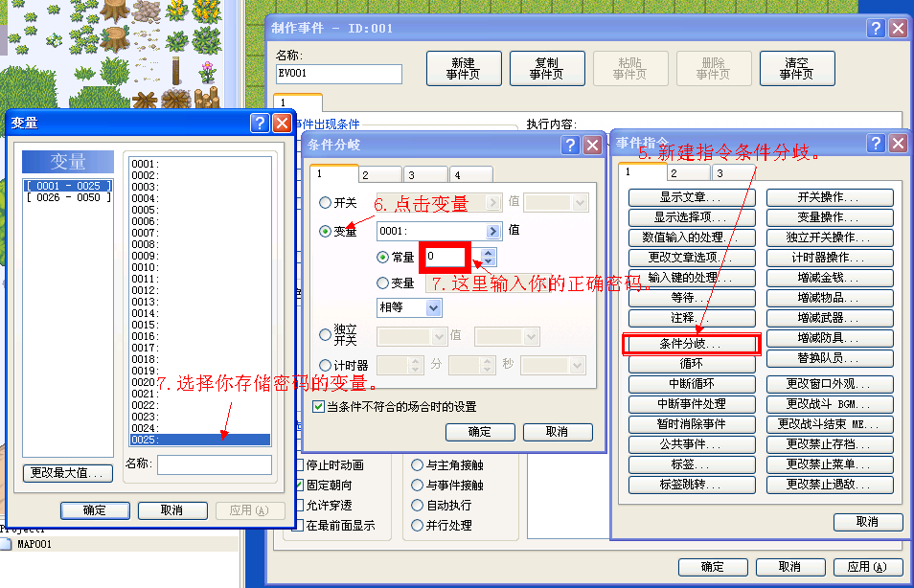Select event page tab 1
Viewport: 914px width, 588px height.
click(298, 102)
